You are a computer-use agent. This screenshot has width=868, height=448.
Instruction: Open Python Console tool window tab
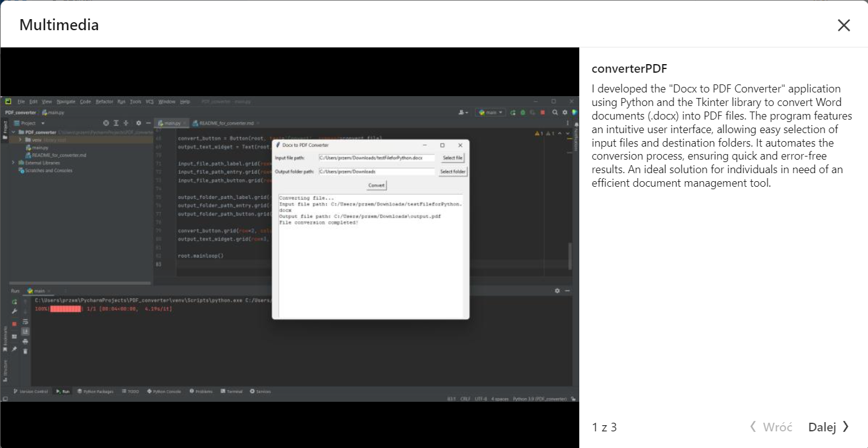[164, 391]
